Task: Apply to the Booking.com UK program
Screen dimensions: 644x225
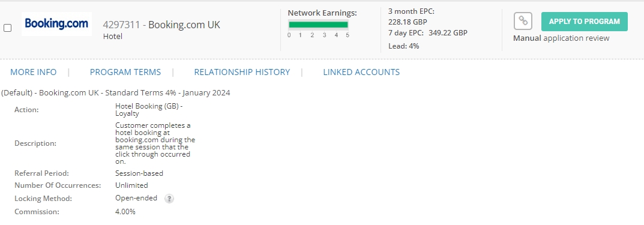Action: click(x=585, y=22)
